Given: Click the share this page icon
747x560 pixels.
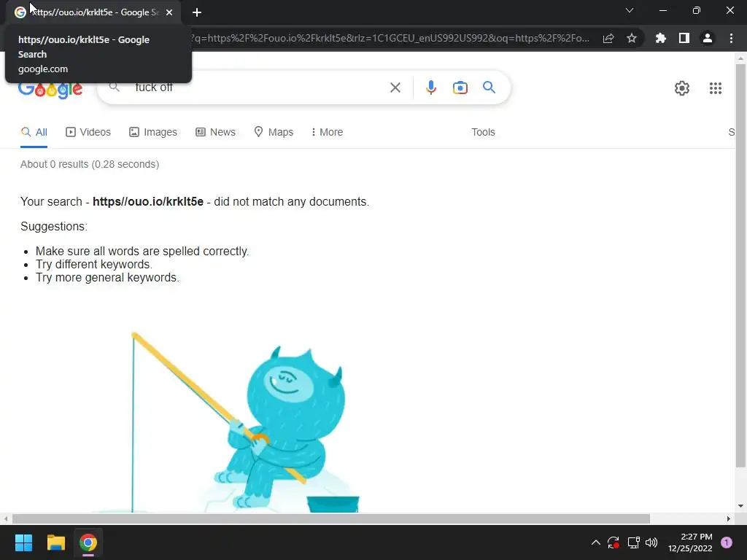Looking at the screenshot, I should click(x=608, y=39).
